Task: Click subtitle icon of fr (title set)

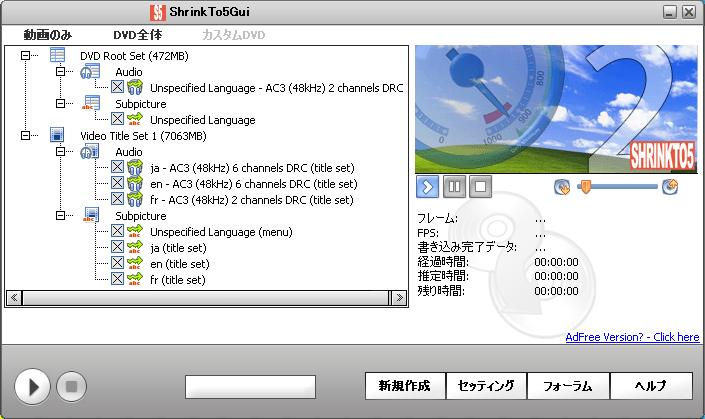Action: (135, 279)
